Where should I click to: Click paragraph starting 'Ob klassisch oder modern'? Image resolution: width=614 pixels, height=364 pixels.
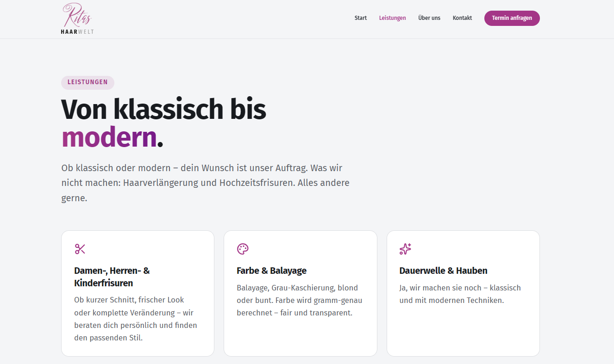[206, 183]
